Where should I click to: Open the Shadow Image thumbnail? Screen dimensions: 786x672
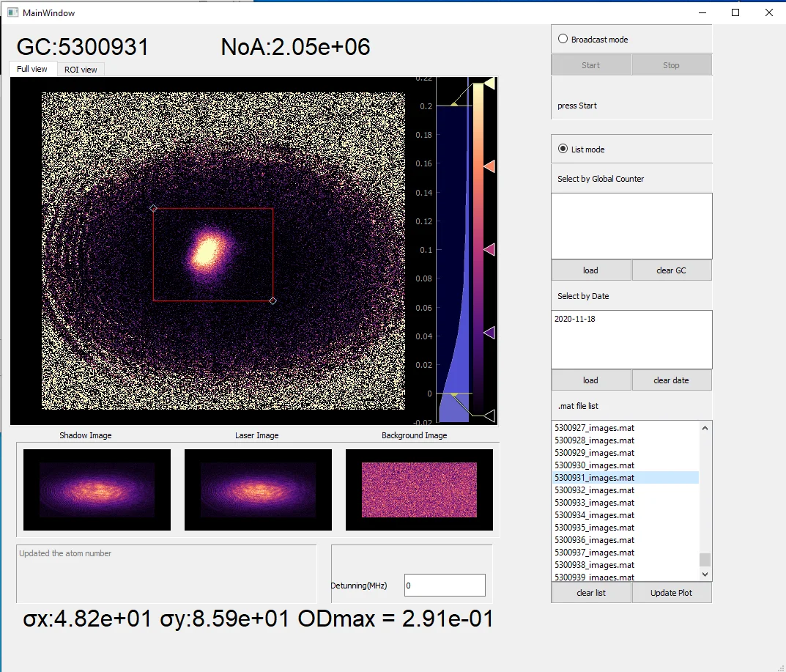(97, 489)
